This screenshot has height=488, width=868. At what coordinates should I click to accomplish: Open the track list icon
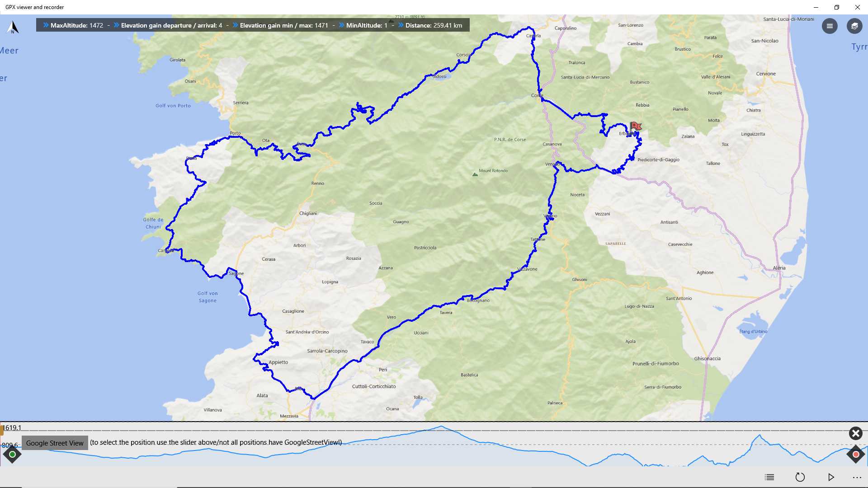[769, 477]
